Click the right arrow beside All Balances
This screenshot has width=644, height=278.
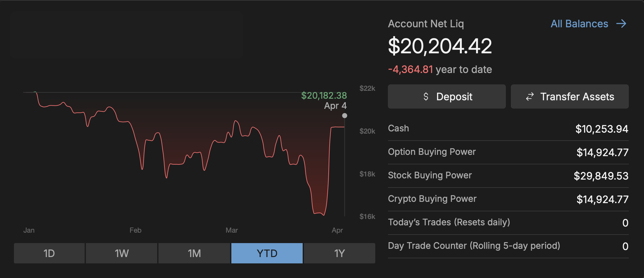pyautogui.click(x=621, y=24)
